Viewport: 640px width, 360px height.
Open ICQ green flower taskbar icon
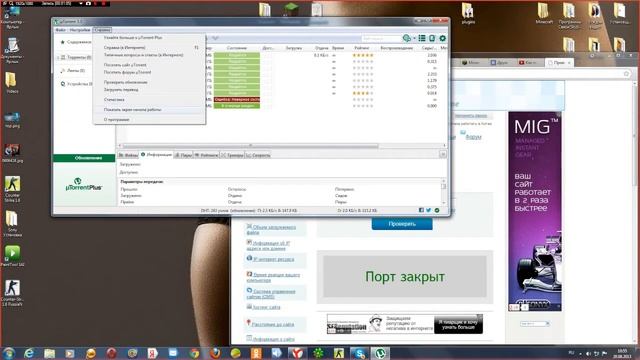pyautogui.click(x=318, y=353)
